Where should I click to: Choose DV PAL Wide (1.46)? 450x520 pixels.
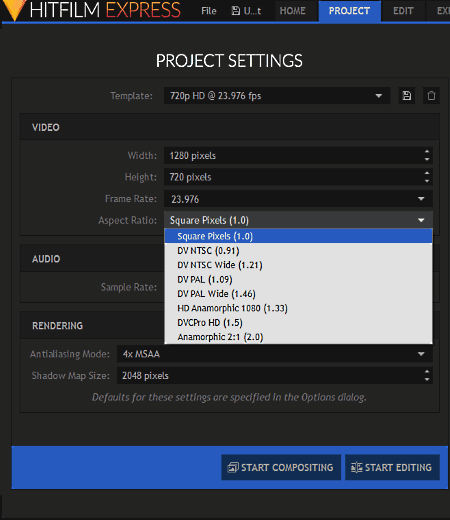pyautogui.click(x=298, y=294)
